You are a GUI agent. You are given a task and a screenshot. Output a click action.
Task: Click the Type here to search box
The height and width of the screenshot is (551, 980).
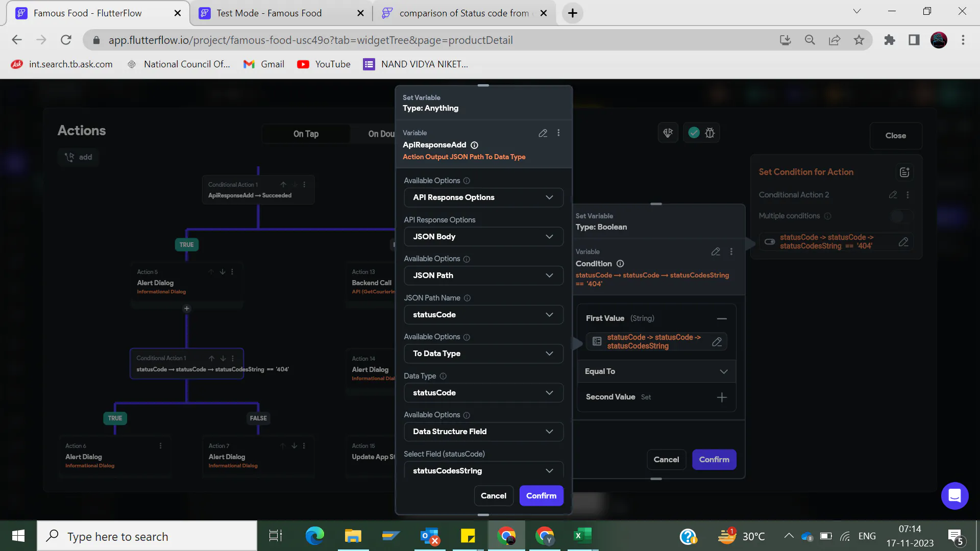coord(148,537)
